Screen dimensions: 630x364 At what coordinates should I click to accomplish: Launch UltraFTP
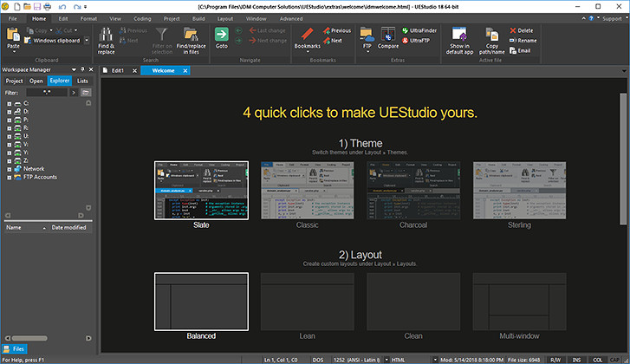point(416,41)
